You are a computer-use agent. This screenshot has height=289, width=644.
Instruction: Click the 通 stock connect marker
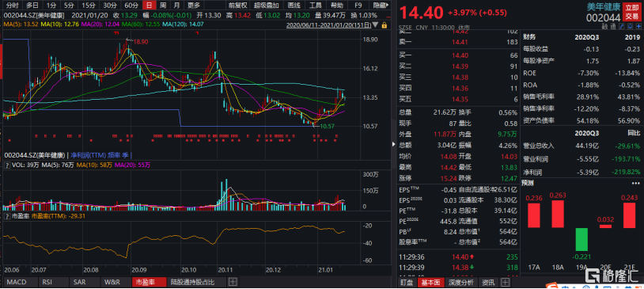[x=613, y=27]
